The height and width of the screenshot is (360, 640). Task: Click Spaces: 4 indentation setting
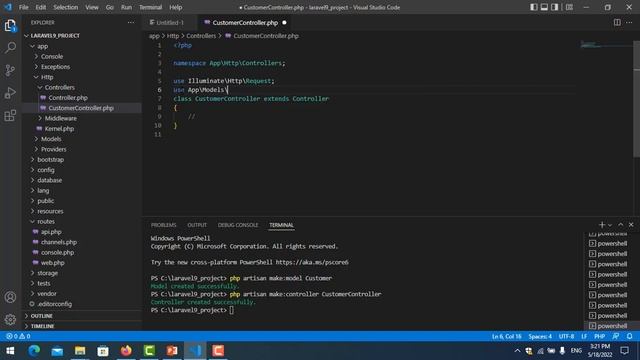pyautogui.click(x=540, y=336)
